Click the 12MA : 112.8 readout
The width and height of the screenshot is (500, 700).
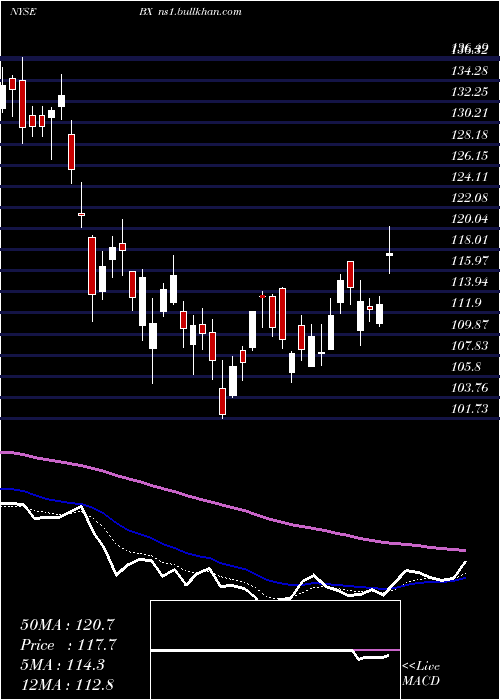coord(67,684)
